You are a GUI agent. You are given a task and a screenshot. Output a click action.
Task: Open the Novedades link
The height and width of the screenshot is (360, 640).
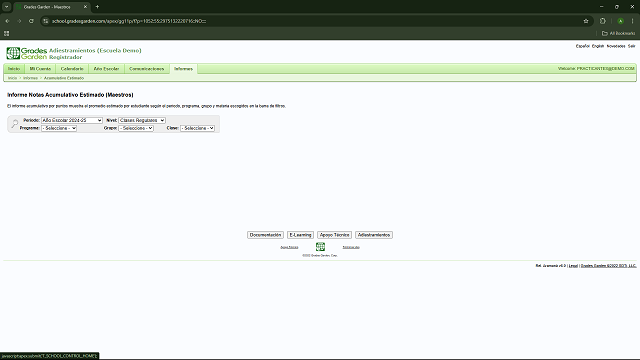[x=616, y=46]
